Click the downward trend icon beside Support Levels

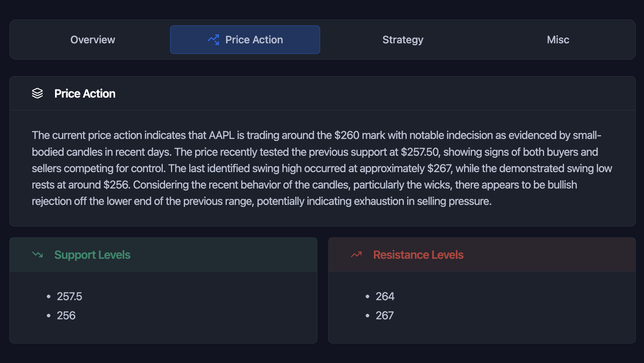[x=37, y=255]
